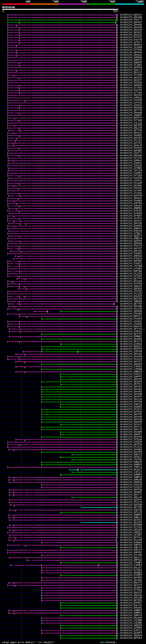
Task: Choose hit UniRef100_Q677H7
Action: pyautogui.click(x=131, y=334)
